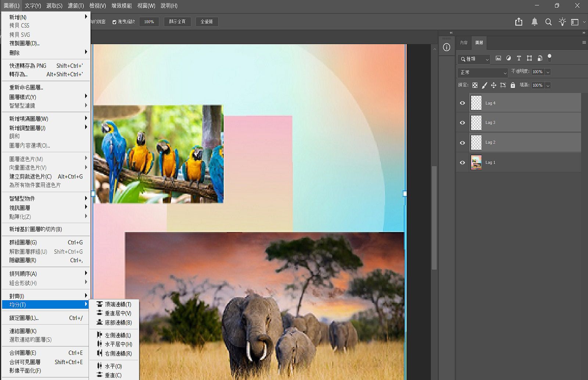Open the 正常 blend mode dropdown
The height and width of the screenshot is (380, 588).
point(483,72)
